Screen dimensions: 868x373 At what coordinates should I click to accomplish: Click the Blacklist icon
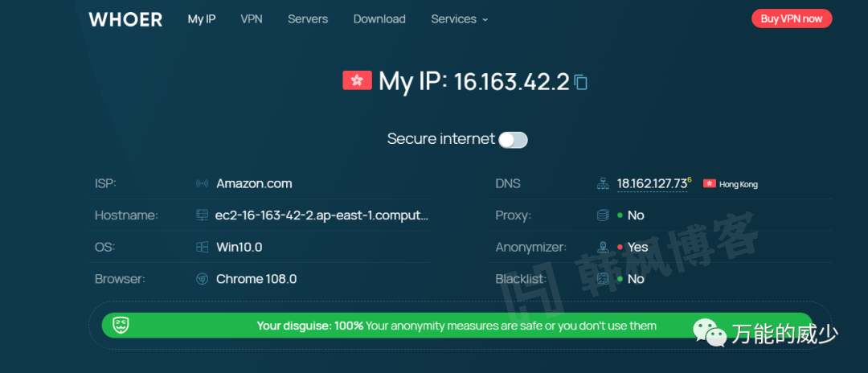603,279
